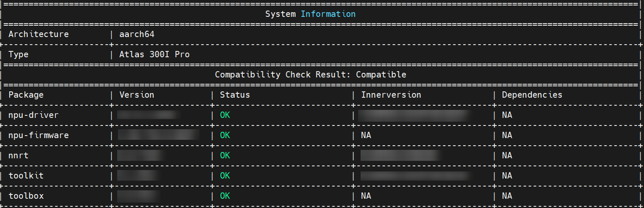This screenshot has height=208, width=644.
Task: Click the NA Dependencies of toolkit
Action: click(507, 176)
